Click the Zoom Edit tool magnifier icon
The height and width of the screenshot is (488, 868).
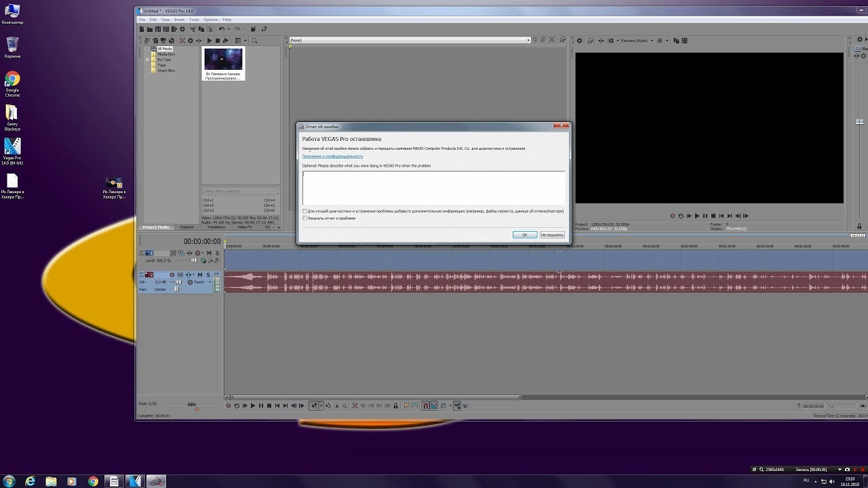(x=344, y=406)
